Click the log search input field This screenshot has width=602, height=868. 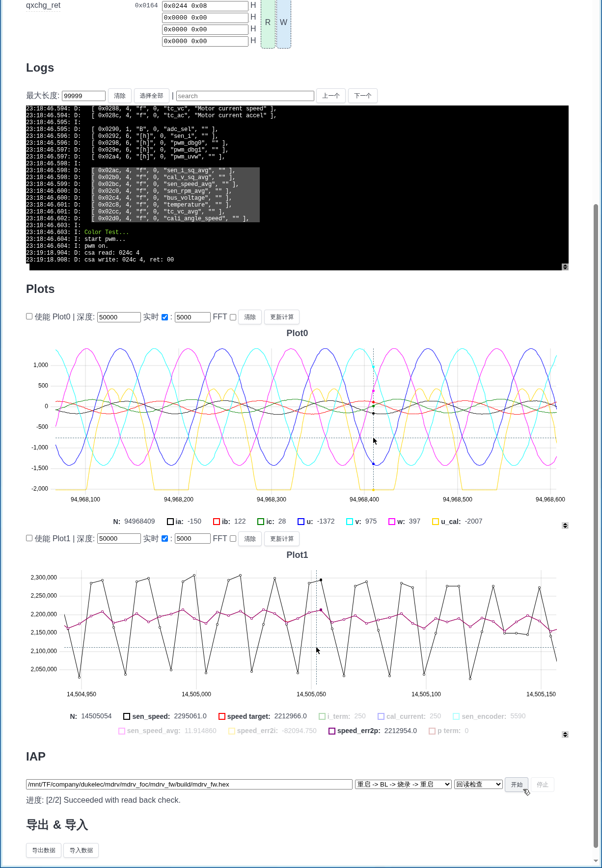click(245, 96)
